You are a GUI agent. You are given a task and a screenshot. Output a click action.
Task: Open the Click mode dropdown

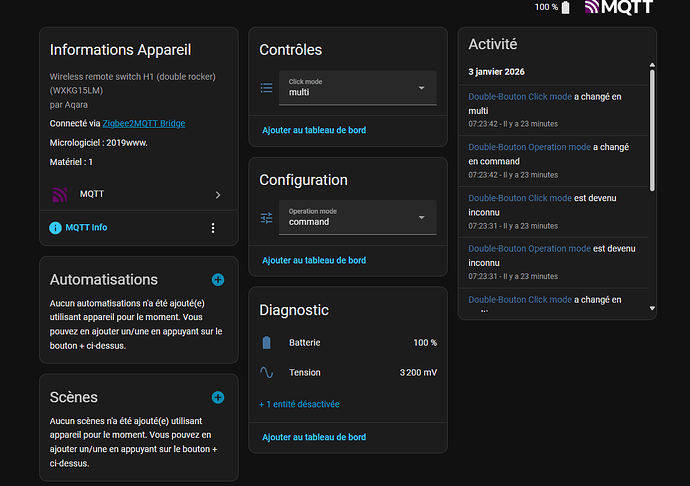tap(358, 88)
